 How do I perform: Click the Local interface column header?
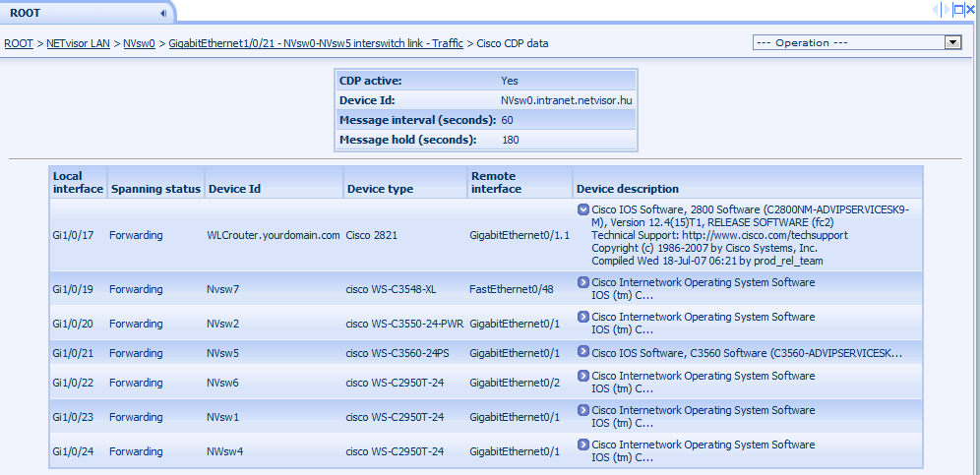tap(78, 182)
